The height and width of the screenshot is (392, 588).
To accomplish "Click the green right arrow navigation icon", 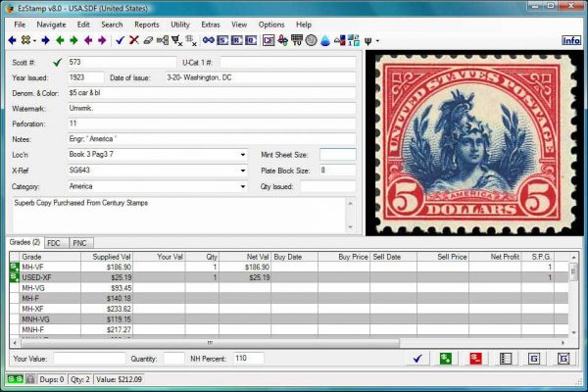I will [x=73, y=40].
